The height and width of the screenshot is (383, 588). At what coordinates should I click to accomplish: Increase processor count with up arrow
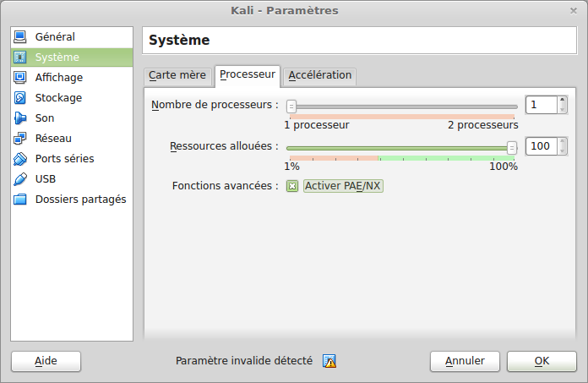tap(562, 101)
